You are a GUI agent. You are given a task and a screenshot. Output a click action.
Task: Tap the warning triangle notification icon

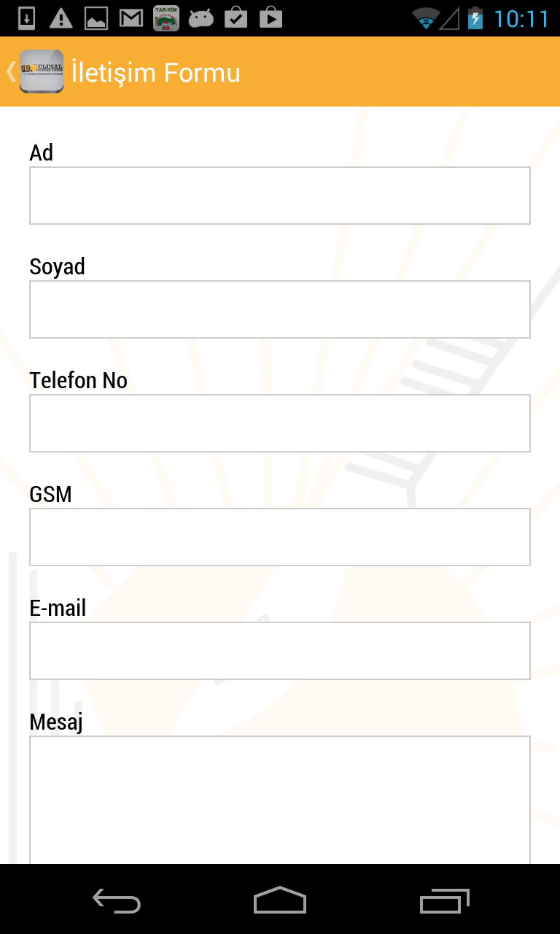click(x=61, y=18)
